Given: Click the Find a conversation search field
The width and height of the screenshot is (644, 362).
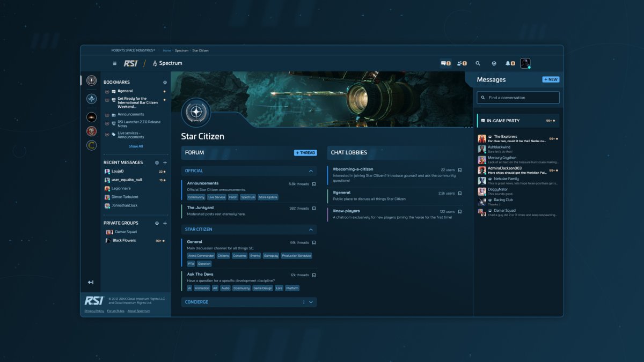Looking at the screenshot, I should coord(518,98).
